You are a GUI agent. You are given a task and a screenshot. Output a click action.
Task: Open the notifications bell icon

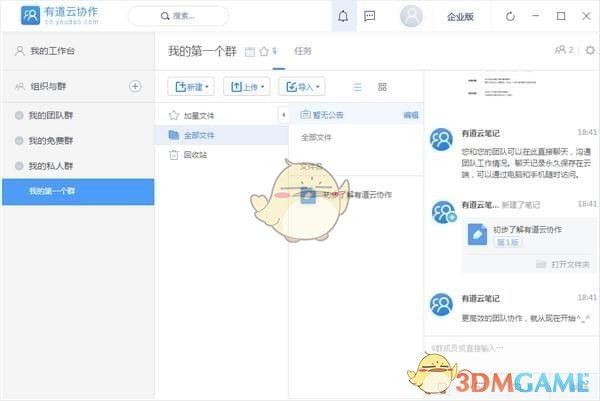(343, 16)
